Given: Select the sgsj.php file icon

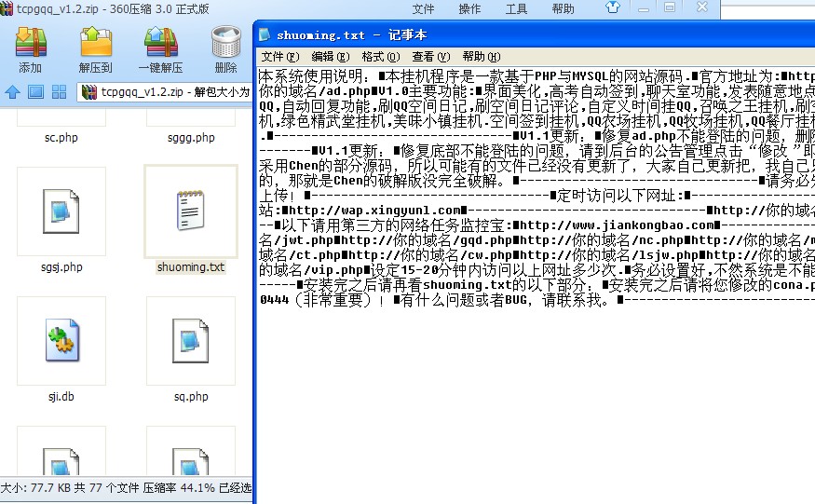Looking at the screenshot, I should click(61, 211).
